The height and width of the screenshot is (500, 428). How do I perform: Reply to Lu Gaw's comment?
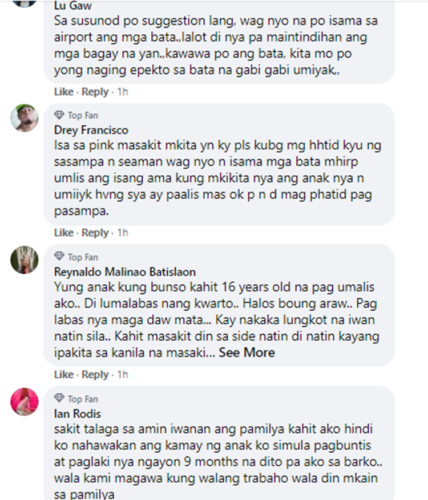[95, 92]
